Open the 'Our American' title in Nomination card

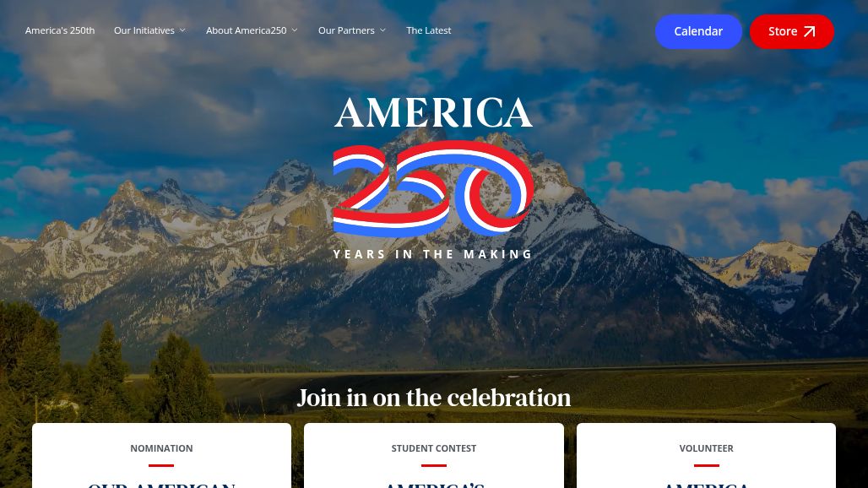coord(161,485)
